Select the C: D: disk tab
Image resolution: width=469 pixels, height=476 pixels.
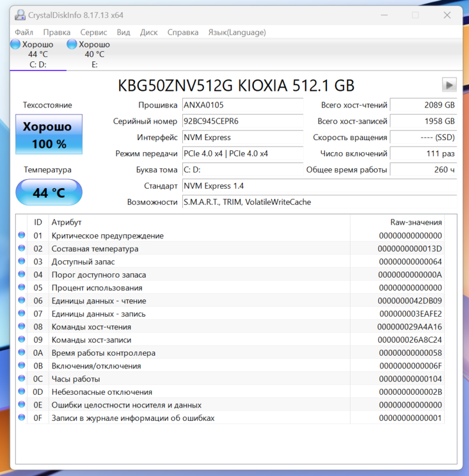point(38,54)
